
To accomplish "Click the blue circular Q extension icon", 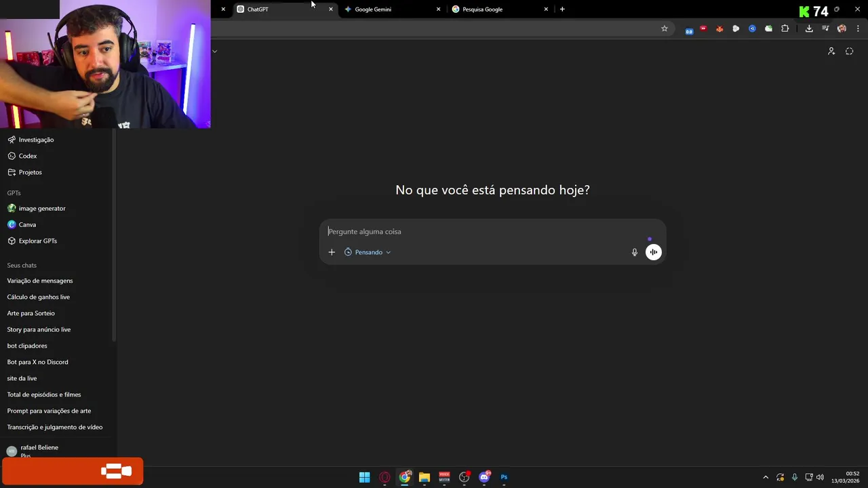I will point(752,28).
